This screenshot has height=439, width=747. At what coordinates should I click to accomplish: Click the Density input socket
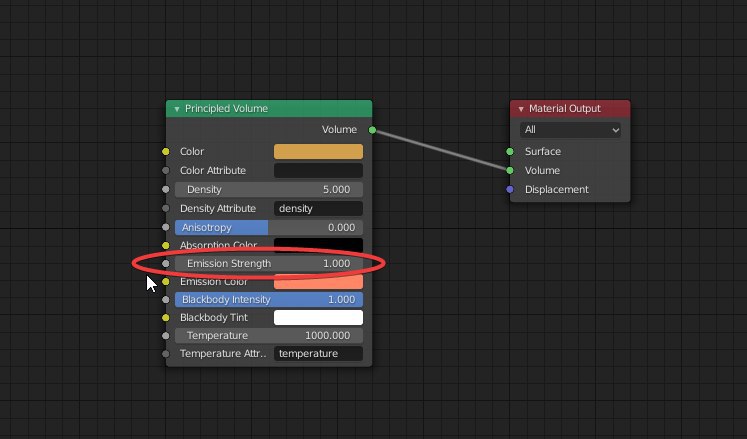(166, 189)
